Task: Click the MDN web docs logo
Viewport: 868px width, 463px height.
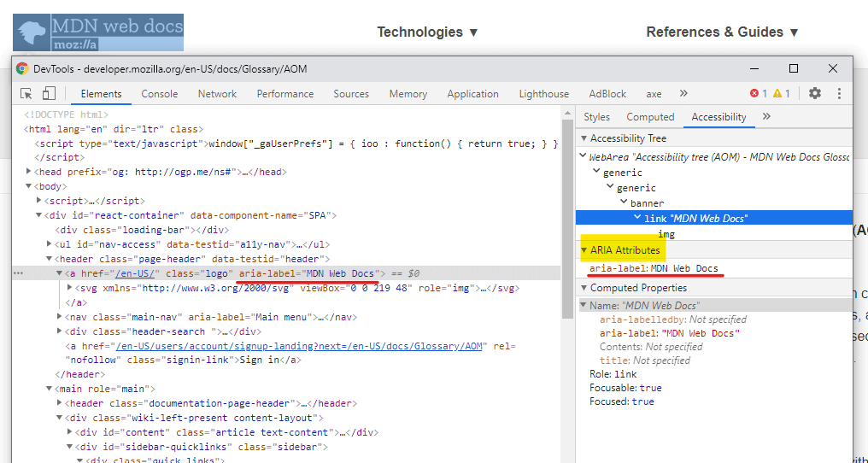Action: pos(98,32)
